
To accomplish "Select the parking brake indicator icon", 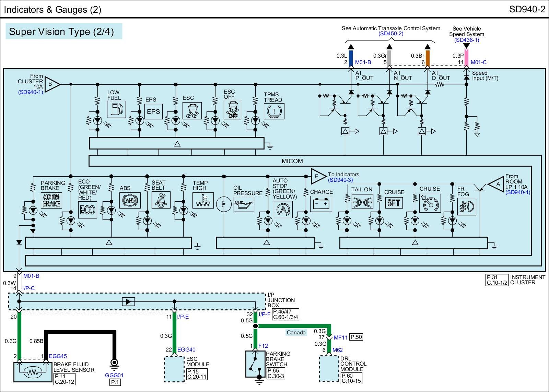I will pos(51,200).
